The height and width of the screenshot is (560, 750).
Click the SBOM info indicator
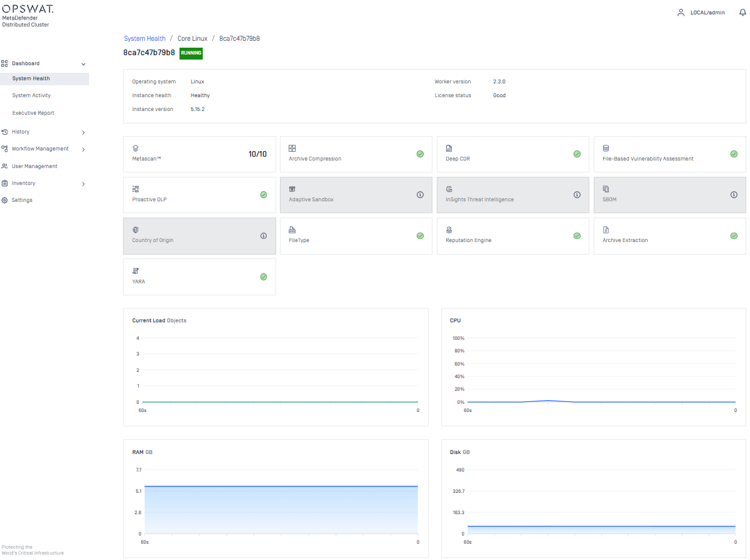734,195
